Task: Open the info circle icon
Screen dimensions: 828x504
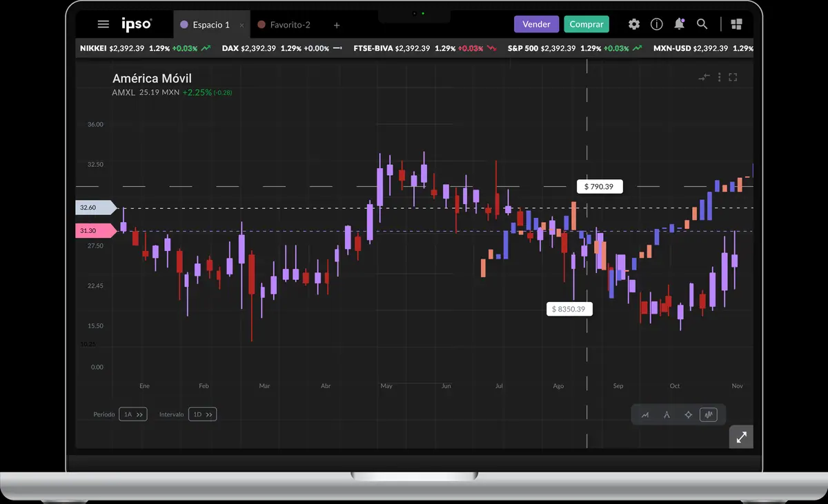Action: [x=657, y=24]
